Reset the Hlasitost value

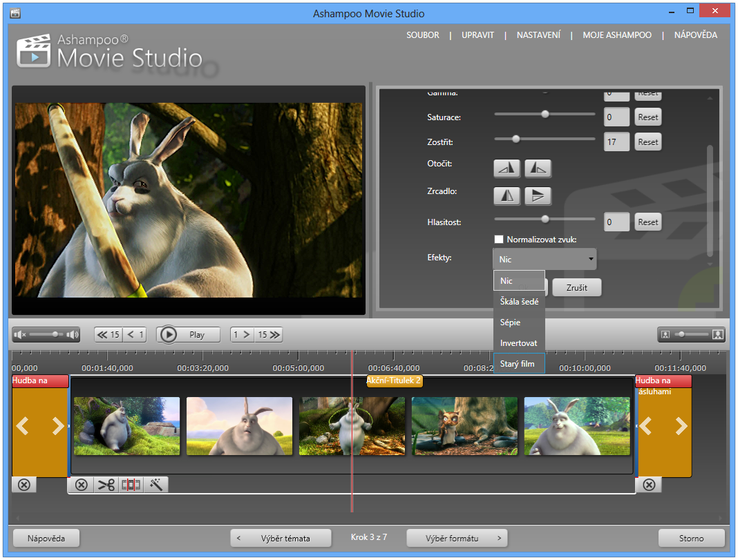coord(648,222)
